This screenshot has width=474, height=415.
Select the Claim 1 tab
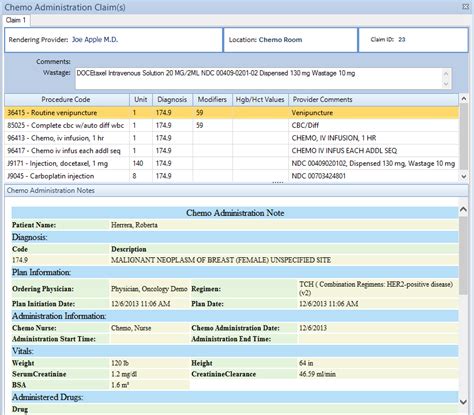click(16, 20)
